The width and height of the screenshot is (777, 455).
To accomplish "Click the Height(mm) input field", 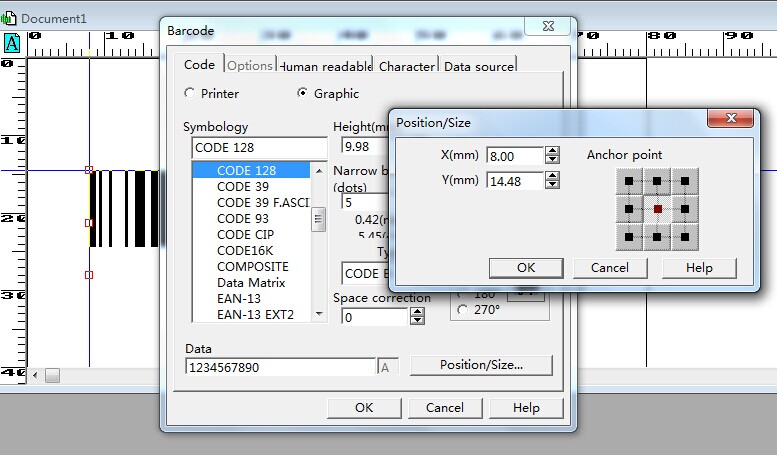I will pos(365,147).
